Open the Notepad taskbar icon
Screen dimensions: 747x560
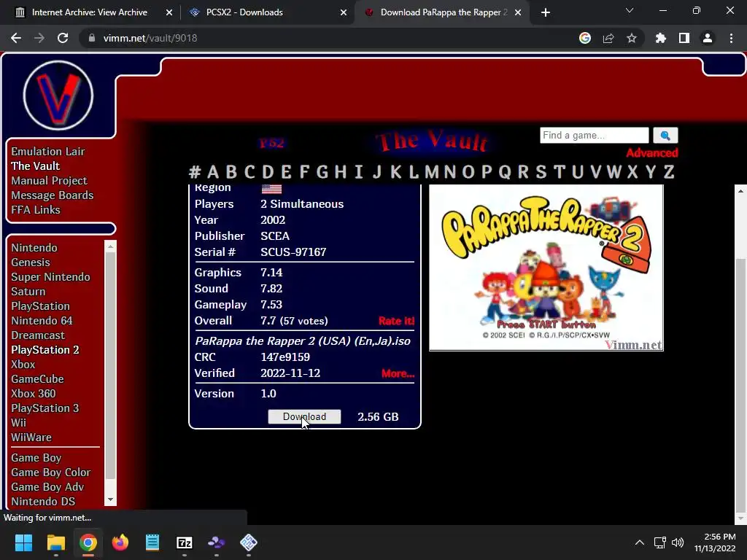click(x=152, y=542)
